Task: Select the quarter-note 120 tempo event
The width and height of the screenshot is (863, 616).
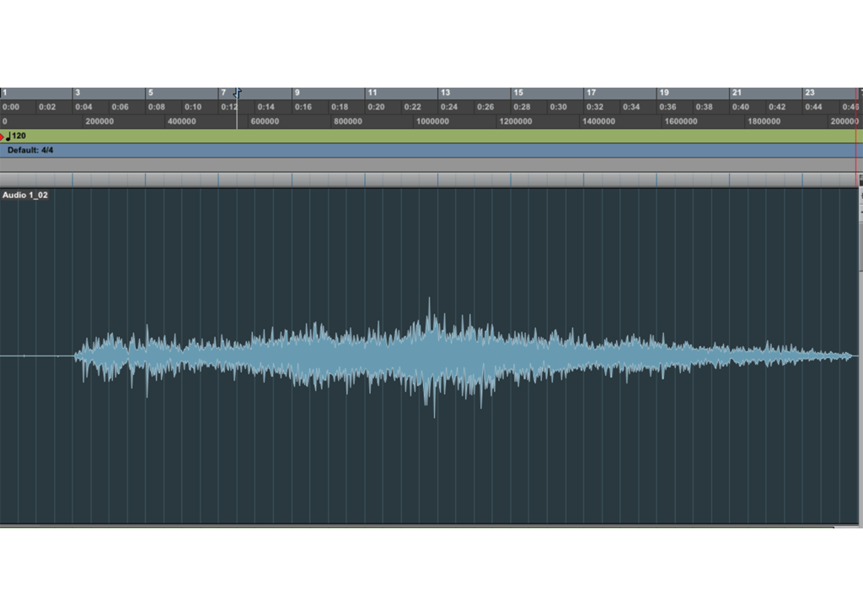Action: coord(17,136)
